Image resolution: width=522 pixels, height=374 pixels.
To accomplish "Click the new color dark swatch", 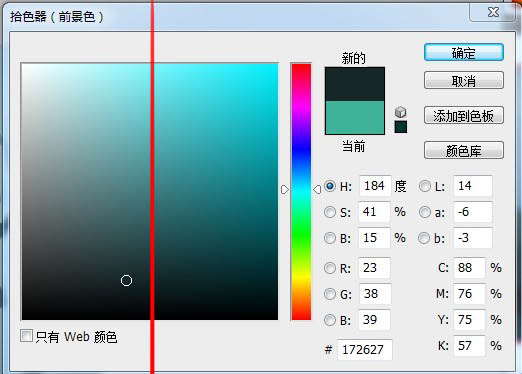I will tap(355, 84).
